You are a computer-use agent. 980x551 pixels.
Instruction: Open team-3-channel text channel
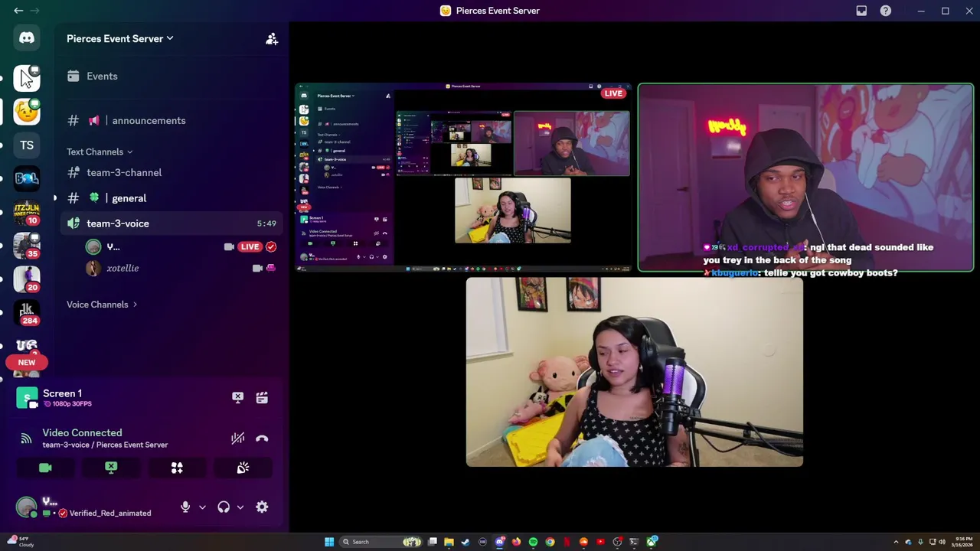170,172
